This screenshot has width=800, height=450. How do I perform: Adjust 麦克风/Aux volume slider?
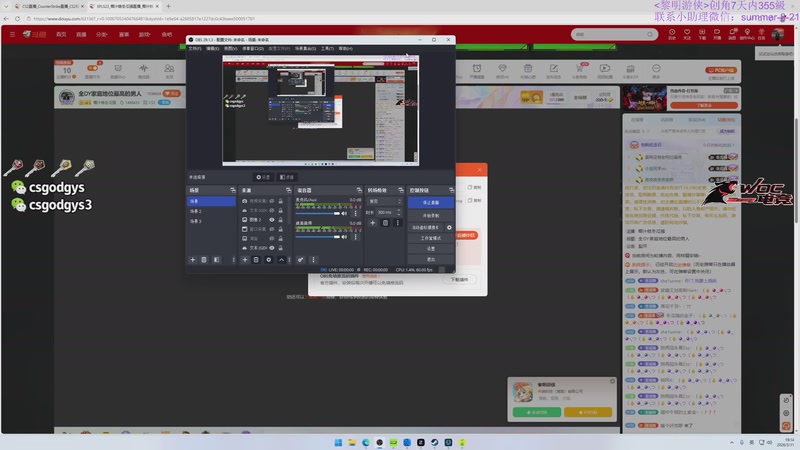(318, 213)
